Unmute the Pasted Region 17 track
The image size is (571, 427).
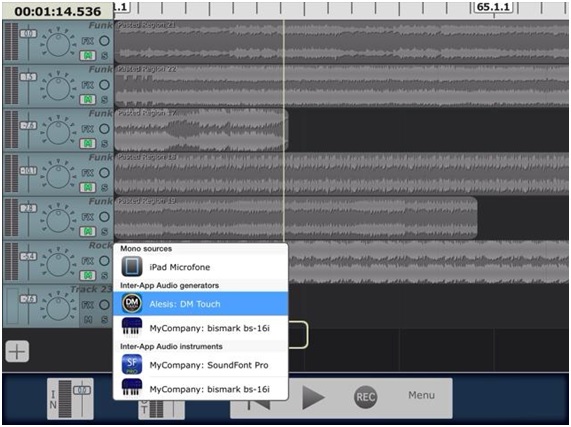(x=88, y=144)
